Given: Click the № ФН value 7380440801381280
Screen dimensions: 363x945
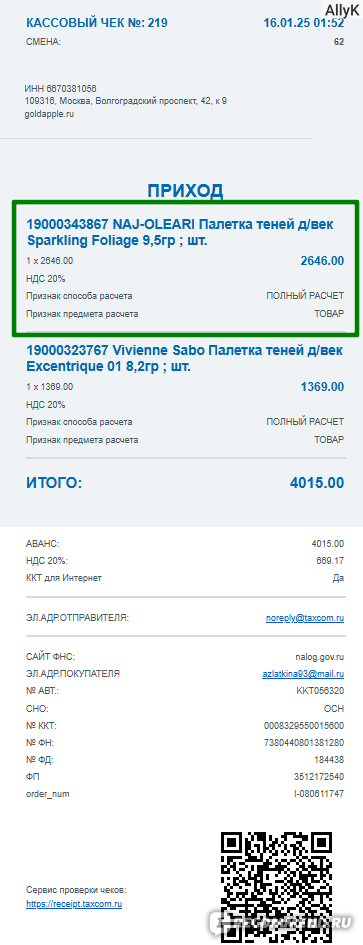Looking at the screenshot, I should click(304, 742).
